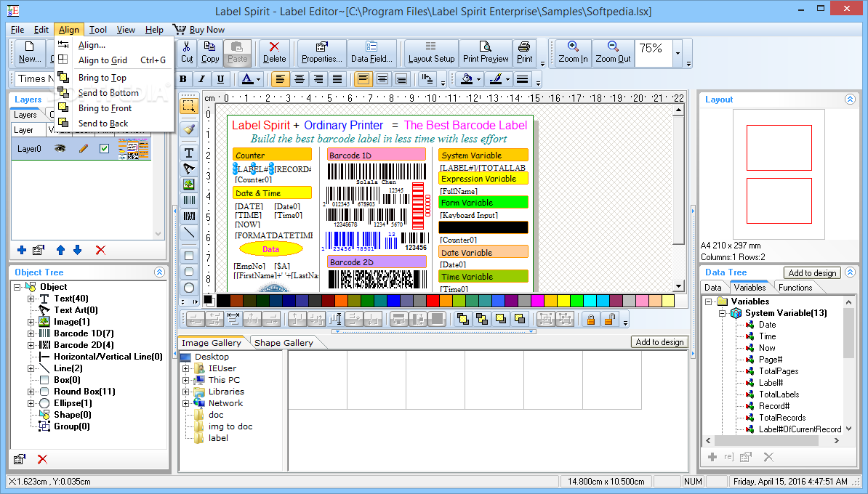Open the Help menu
Viewport: 868px width, 494px height.
coord(154,30)
